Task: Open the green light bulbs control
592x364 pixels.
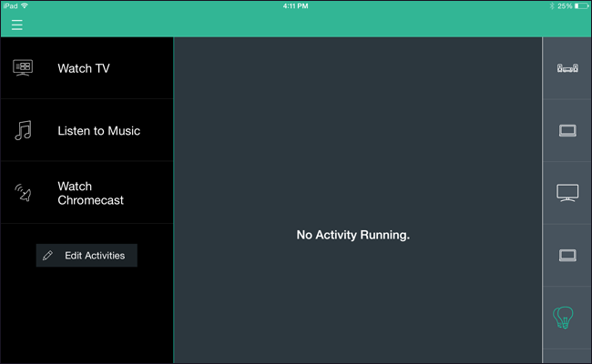Action: pyautogui.click(x=563, y=318)
